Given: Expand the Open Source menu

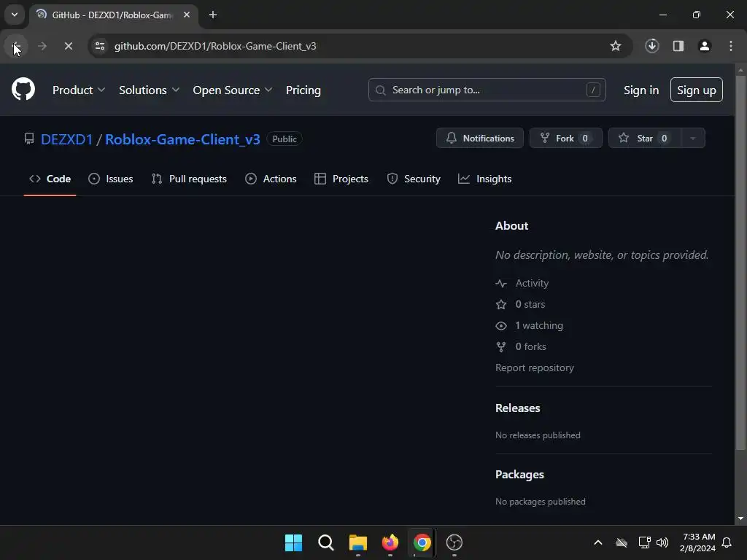Looking at the screenshot, I should tap(233, 90).
